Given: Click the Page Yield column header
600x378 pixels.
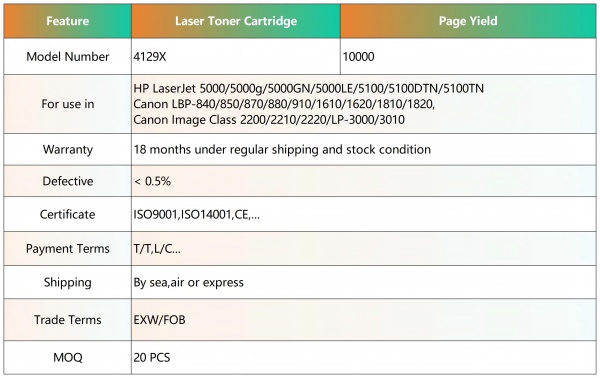Looking at the screenshot, I should pyautogui.click(x=468, y=21).
